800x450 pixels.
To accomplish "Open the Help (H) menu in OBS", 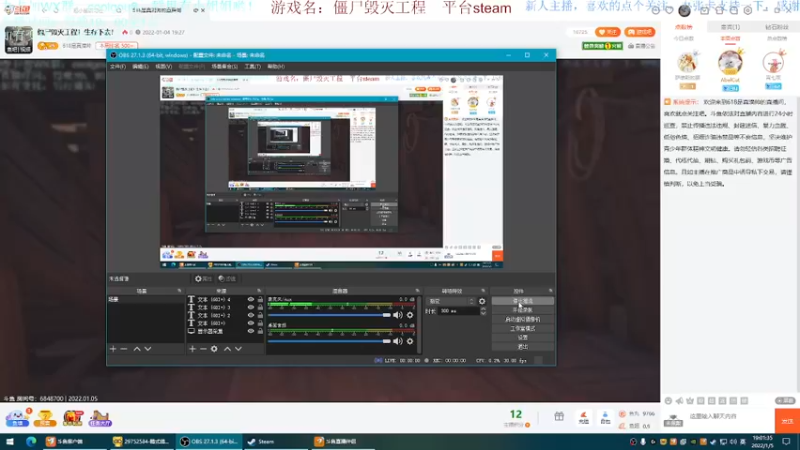I will click(276, 66).
